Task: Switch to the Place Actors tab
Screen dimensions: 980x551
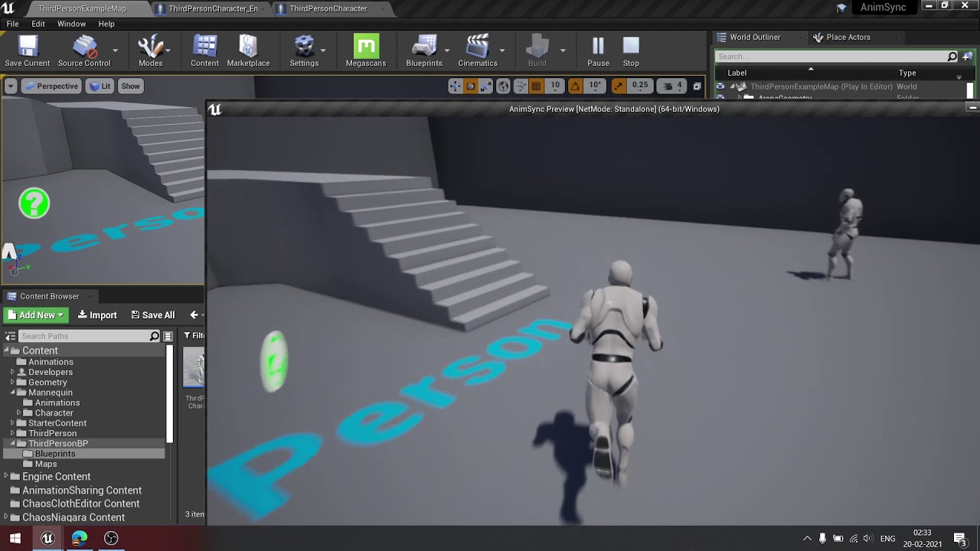Action: coord(848,37)
